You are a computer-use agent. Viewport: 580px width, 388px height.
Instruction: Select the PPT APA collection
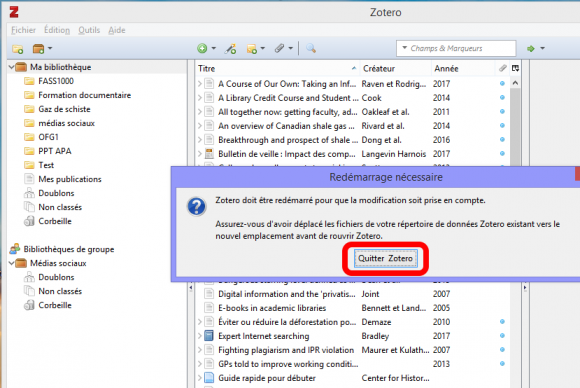coord(55,151)
